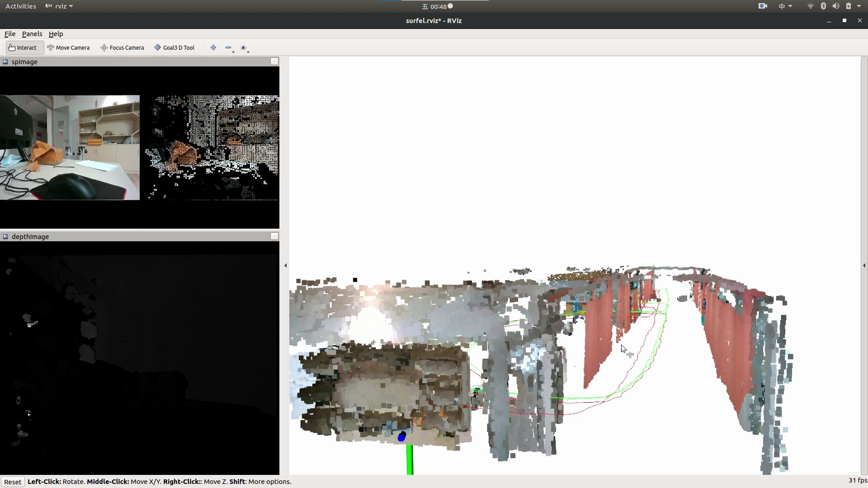This screenshot has height=488, width=868.
Task: Add a new tool with the plus icon
Action: tap(213, 47)
